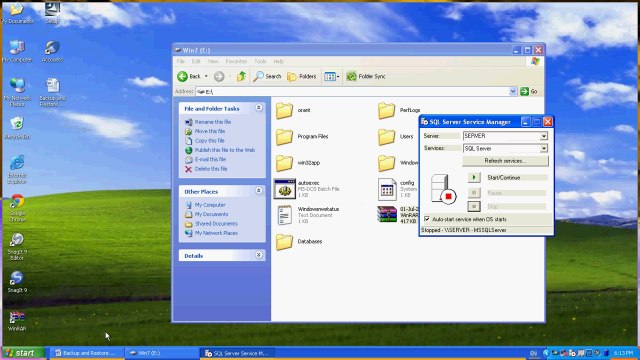Open My Computer desktop icon
The width and height of the screenshot is (640, 360).
click(x=17, y=51)
